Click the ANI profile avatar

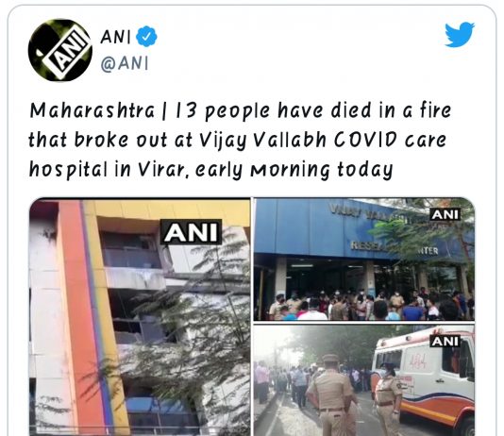click(x=60, y=50)
